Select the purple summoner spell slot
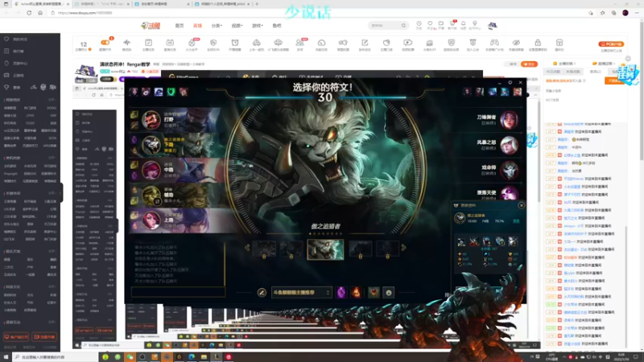644x362 pixels. [x=341, y=292]
